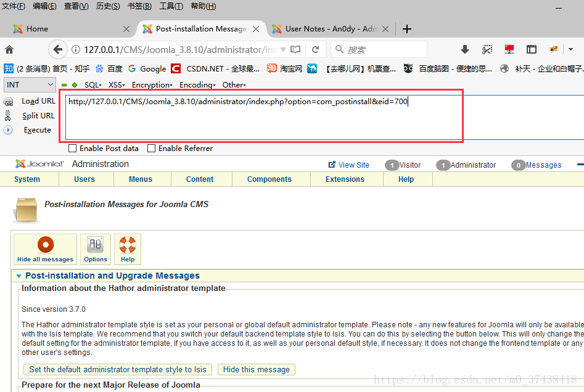Toggle reader view icon in address bar
This screenshot has width=584, height=392.
click(x=295, y=49)
